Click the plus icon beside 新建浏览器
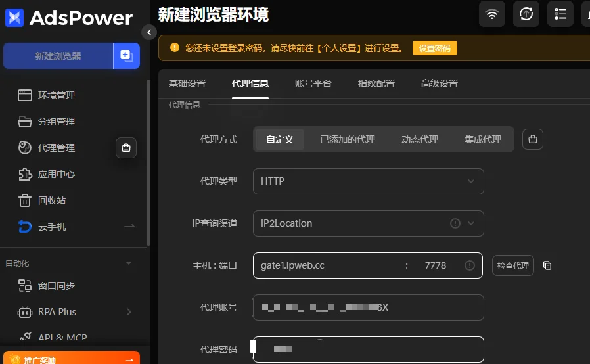The width and height of the screenshot is (590, 364). (126, 56)
